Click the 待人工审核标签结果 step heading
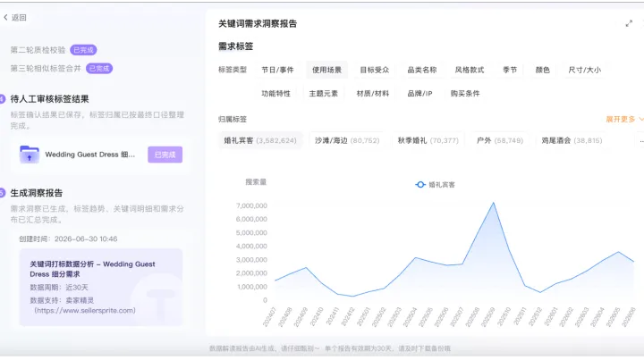This screenshot has width=644, height=360. 50,99
